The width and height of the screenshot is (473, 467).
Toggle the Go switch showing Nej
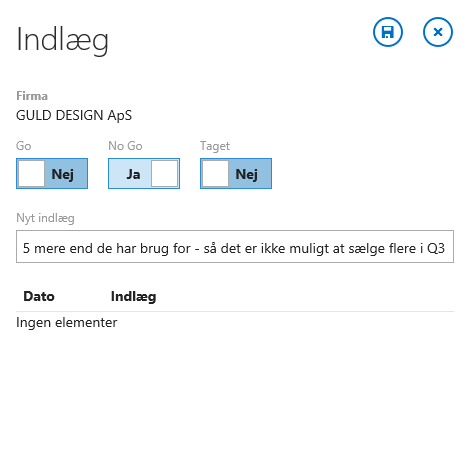(52, 173)
